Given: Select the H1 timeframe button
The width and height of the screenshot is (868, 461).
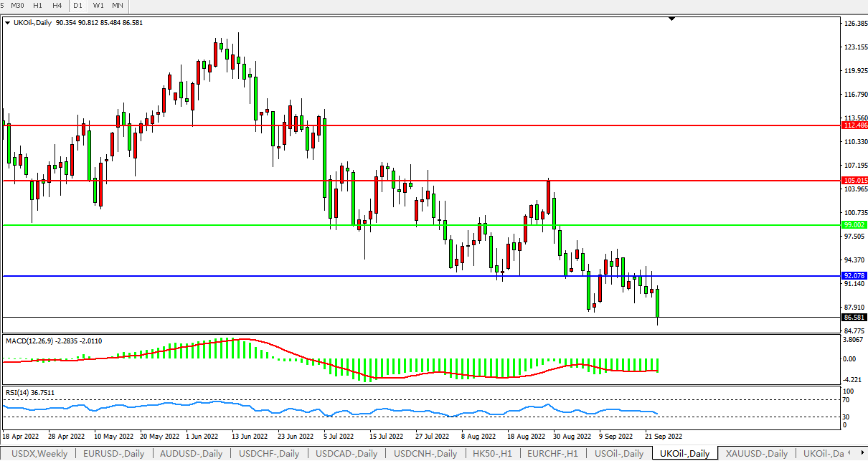Looking at the screenshot, I should point(37,5).
